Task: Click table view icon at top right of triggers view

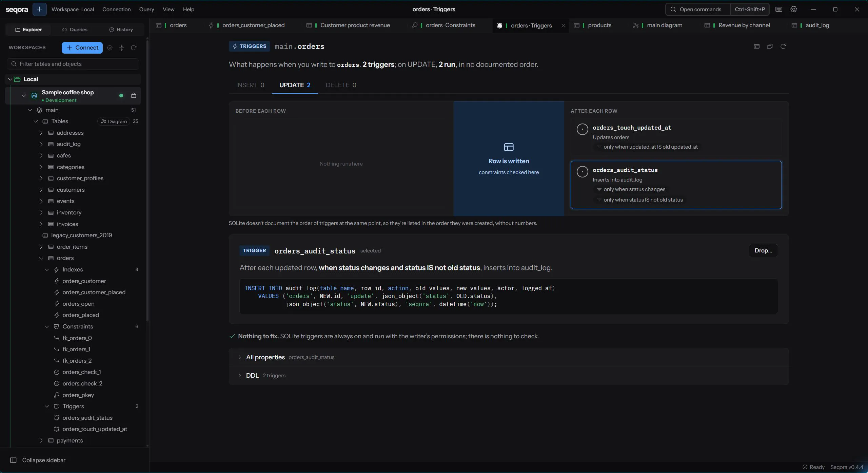Action: click(756, 46)
